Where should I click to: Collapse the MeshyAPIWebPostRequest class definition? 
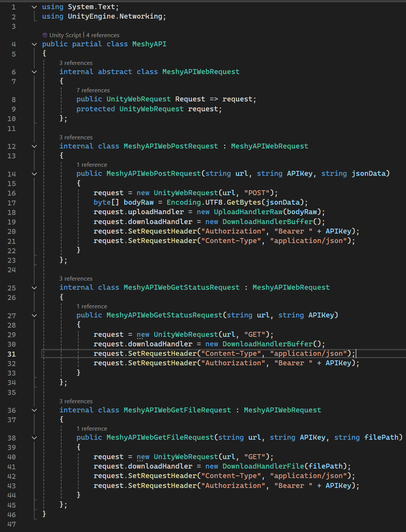[34, 146]
